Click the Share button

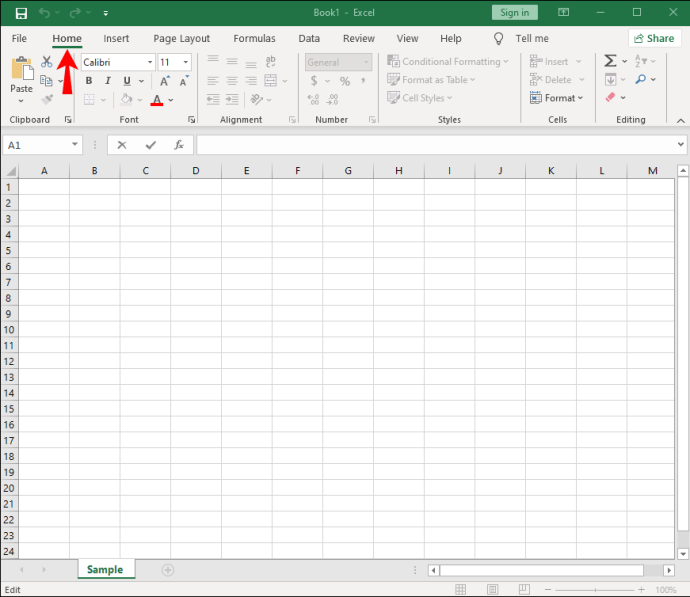[654, 39]
